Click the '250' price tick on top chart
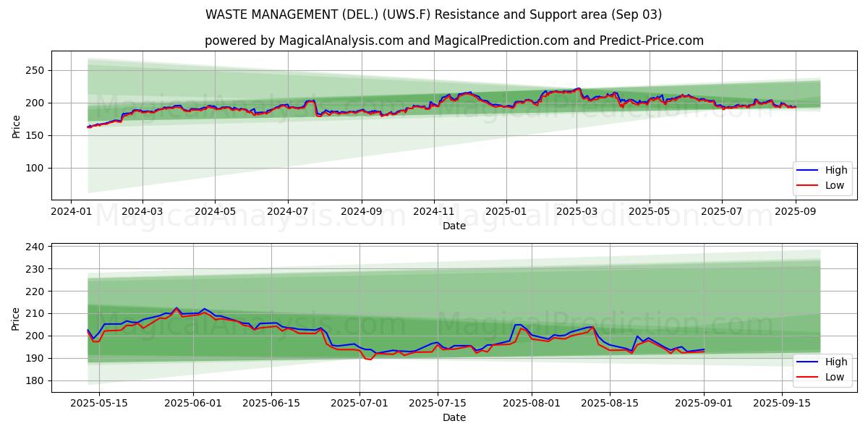 click(x=36, y=70)
